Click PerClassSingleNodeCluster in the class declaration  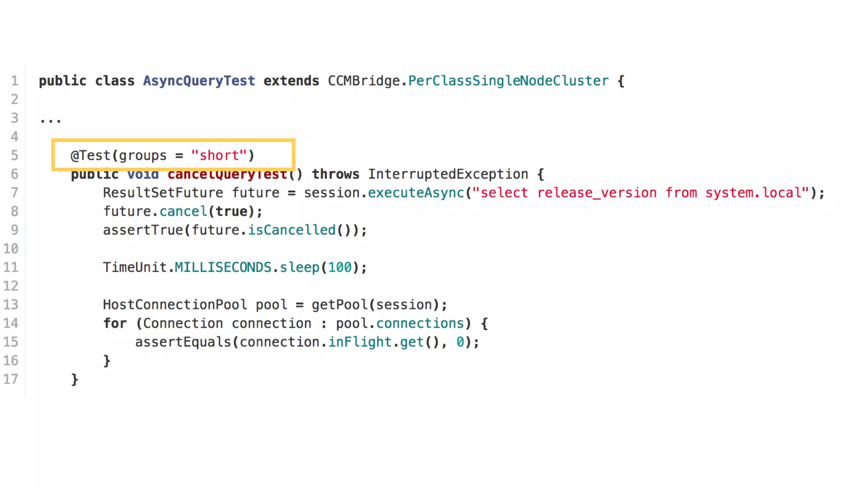(508, 81)
